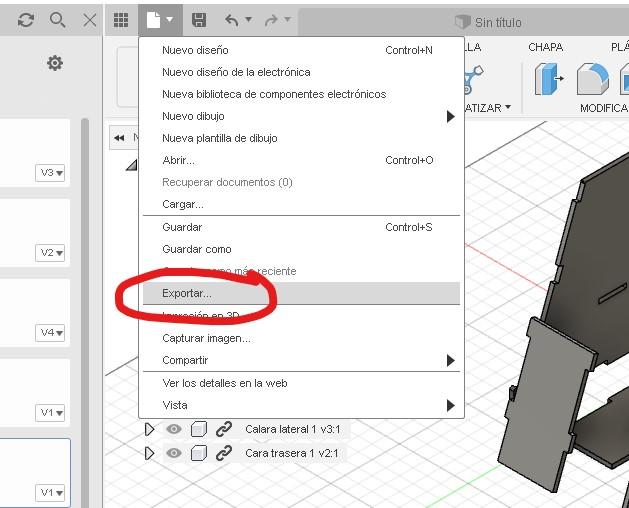Image resolution: width=629 pixels, height=508 pixels.
Task: Toggle visibility eye of Cara trasera 1
Action: [x=174, y=453]
